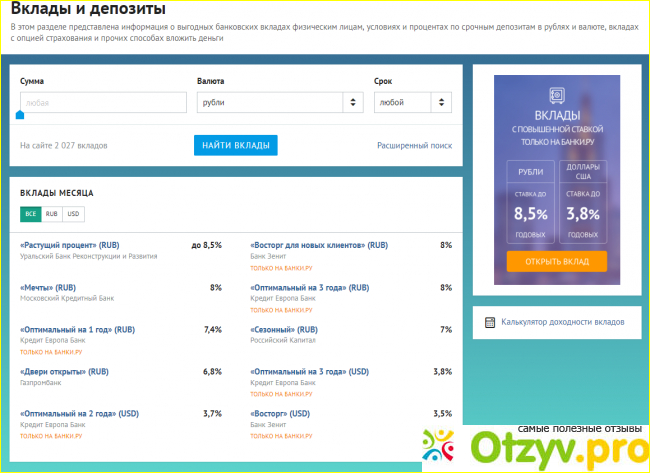
Task: Open the «Двери открыты» (RUB) deposit
Action: point(65,371)
